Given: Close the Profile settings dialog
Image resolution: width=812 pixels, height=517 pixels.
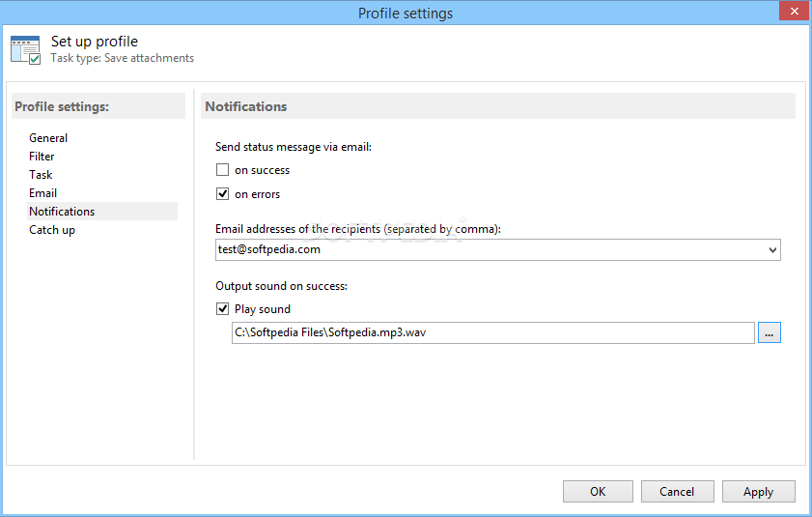Looking at the screenshot, I should coord(794,11).
